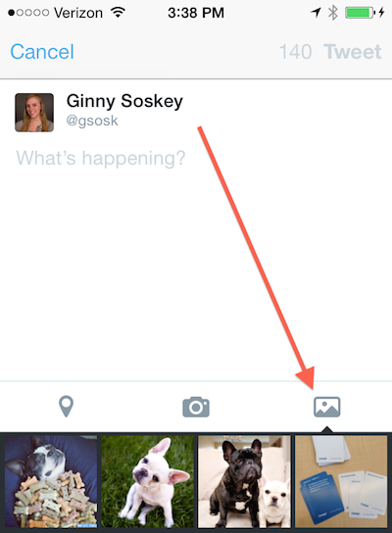Tap the Ginny Soskey display name

click(x=124, y=101)
